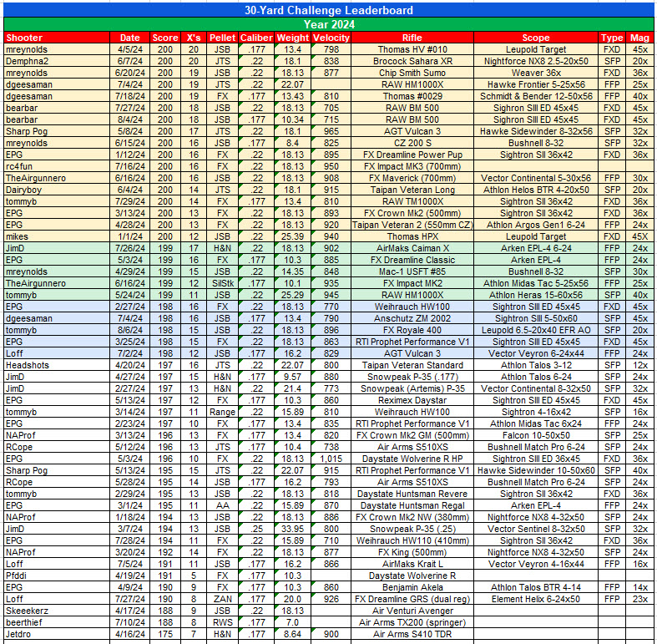Click the Dairyboy shooter cell
The image size is (657, 644).
57,190
